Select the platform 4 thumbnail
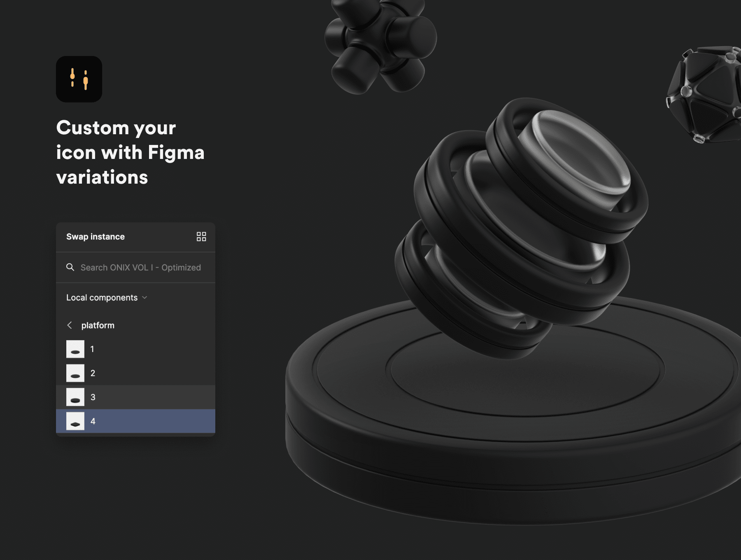The width and height of the screenshot is (741, 560). (x=75, y=421)
